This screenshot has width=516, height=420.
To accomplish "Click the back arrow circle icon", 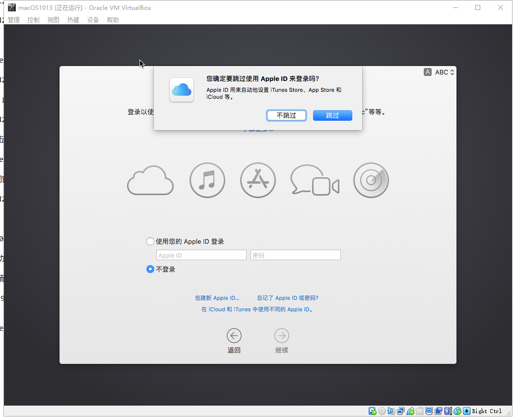I will point(234,336).
